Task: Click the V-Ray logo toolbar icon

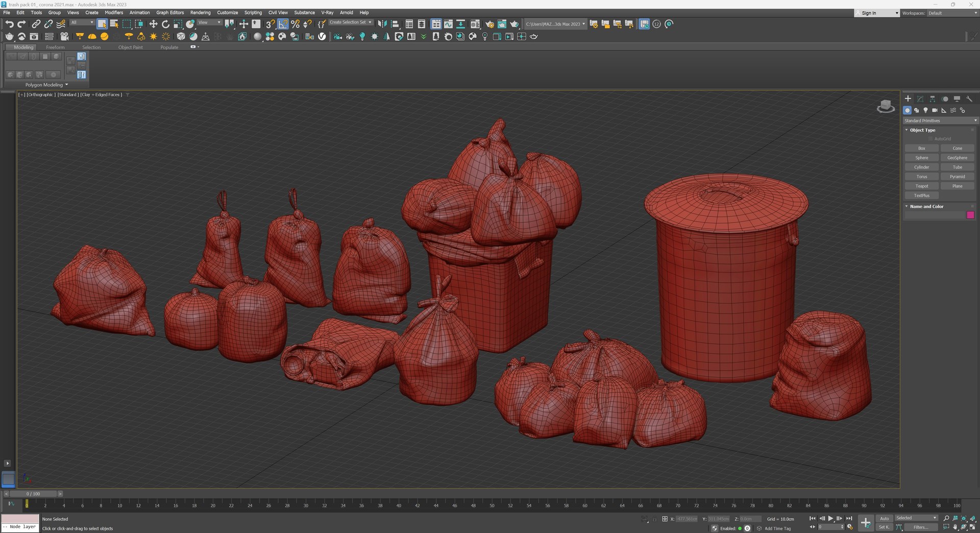Action: coord(322,36)
